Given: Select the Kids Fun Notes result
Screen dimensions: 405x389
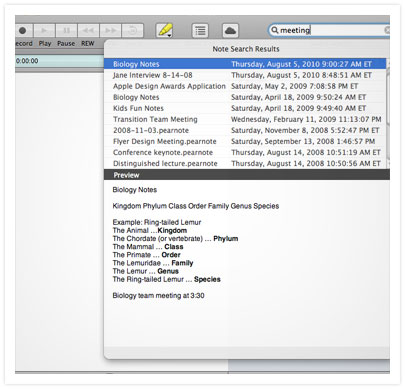Looking at the screenshot, I should click(245, 108).
